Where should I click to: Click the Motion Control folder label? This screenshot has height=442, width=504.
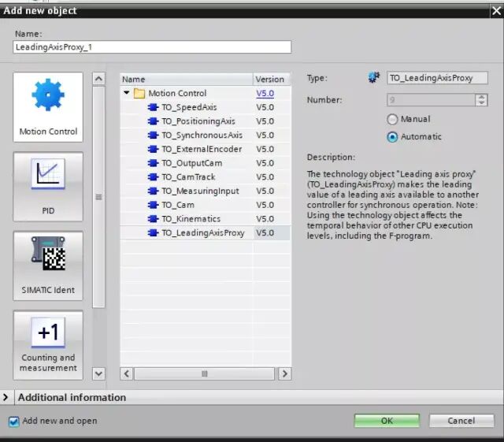coord(177,93)
